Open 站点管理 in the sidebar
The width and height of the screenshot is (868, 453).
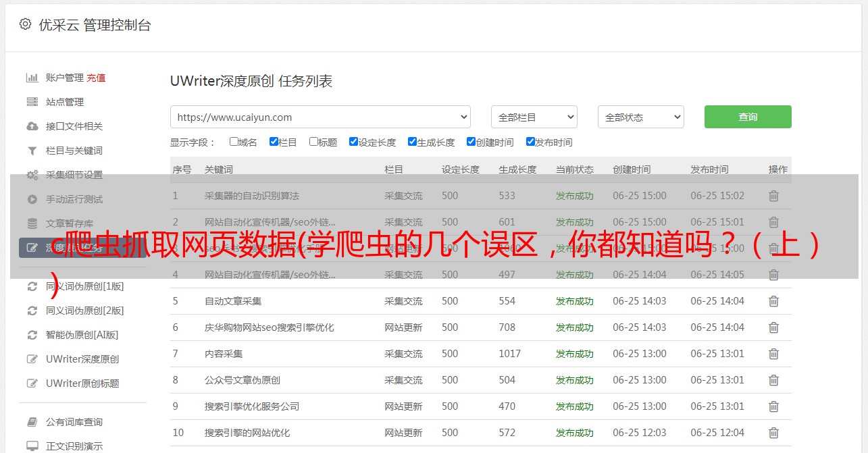(x=65, y=102)
